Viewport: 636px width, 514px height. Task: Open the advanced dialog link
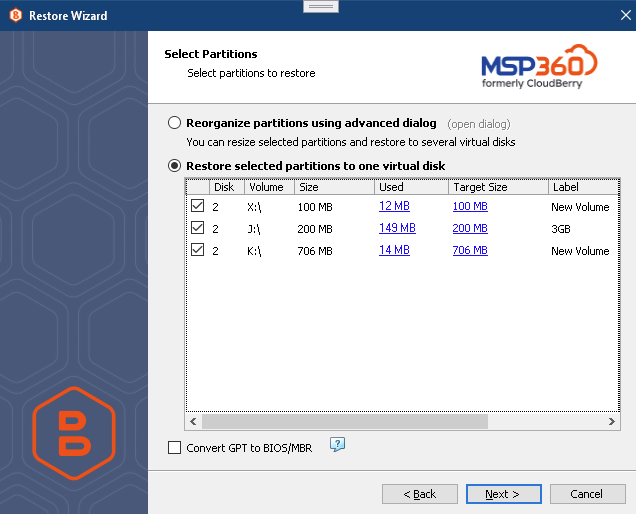pyautogui.click(x=478, y=124)
